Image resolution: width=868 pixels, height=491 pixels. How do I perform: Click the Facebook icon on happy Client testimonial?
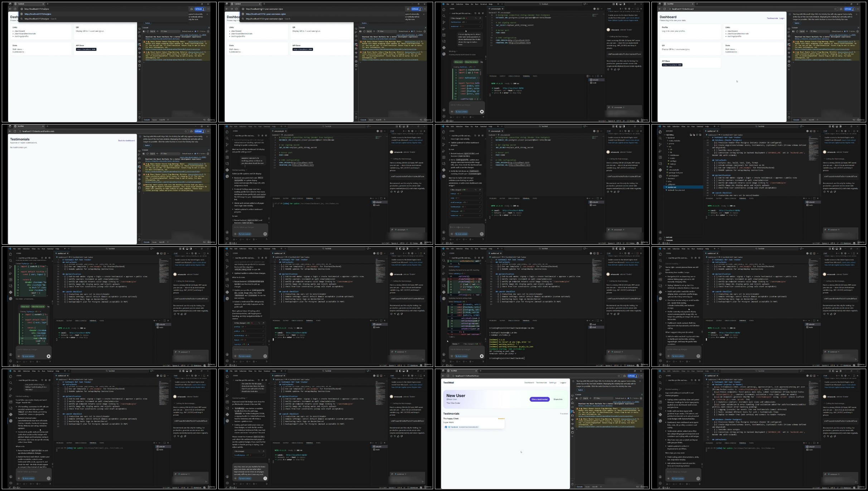[446, 427]
